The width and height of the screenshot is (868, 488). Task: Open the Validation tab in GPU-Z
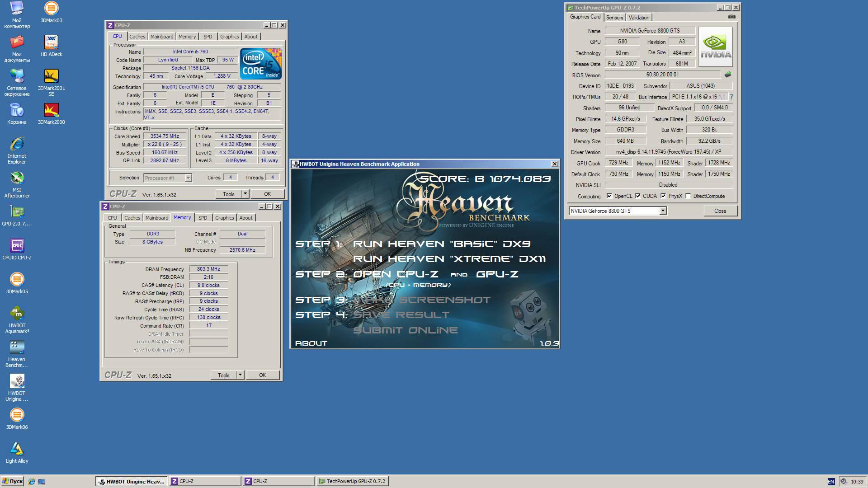(639, 18)
